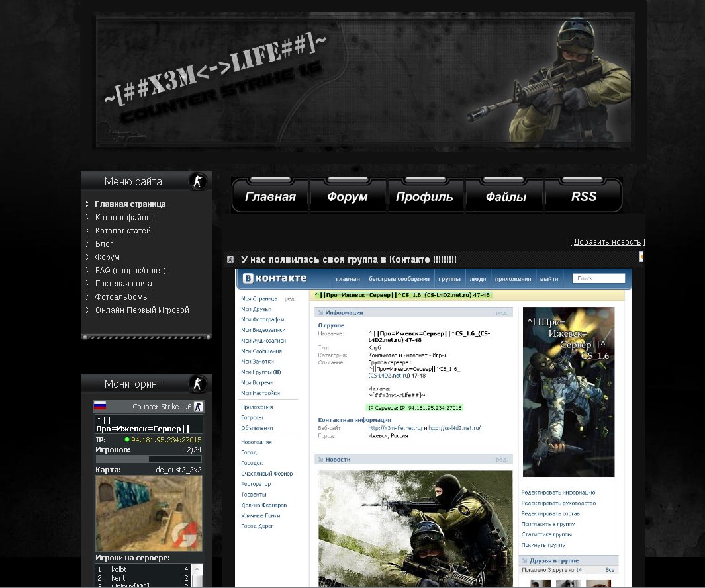Viewport: 705px width, 588px height.
Task: Click the ред. link in Информация header
Action: (502, 313)
